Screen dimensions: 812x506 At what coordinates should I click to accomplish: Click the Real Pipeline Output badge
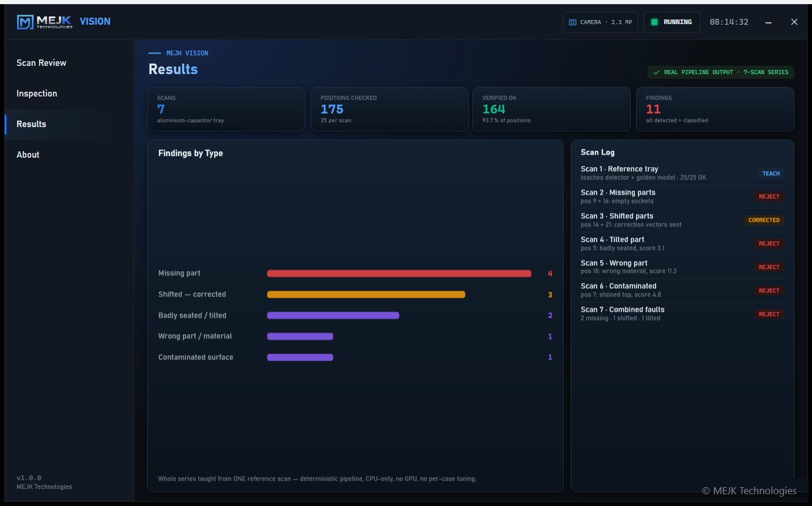click(x=721, y=72)
